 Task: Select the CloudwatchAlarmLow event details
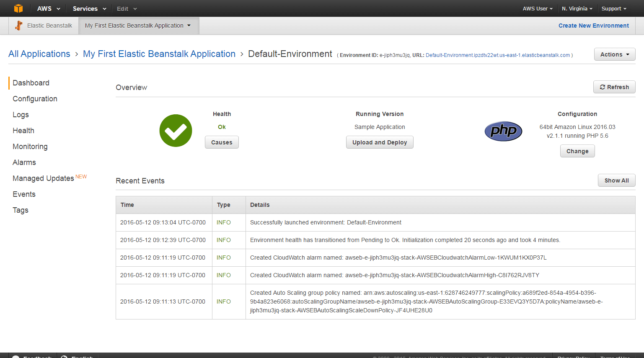398,258
